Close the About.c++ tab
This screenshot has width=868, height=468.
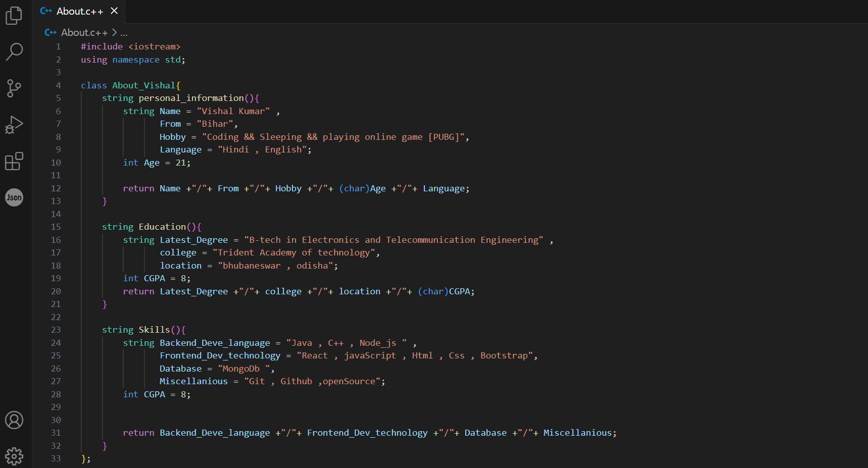(x=114, y=11)
